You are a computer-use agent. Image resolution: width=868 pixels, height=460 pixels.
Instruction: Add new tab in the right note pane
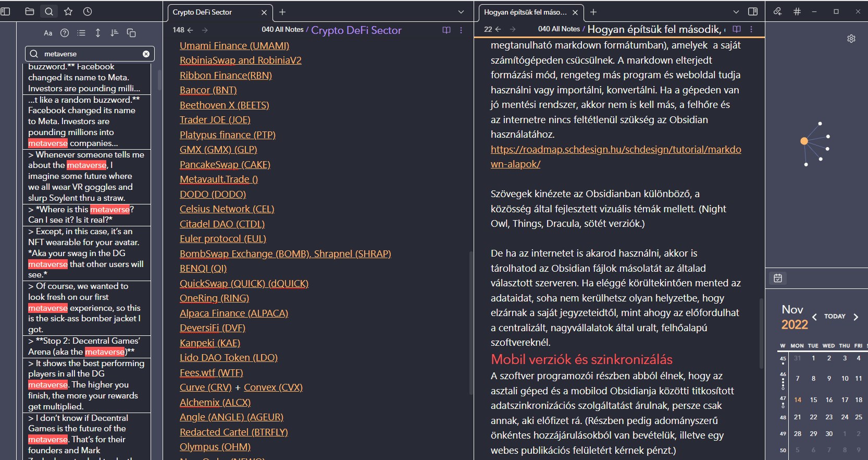593,12
